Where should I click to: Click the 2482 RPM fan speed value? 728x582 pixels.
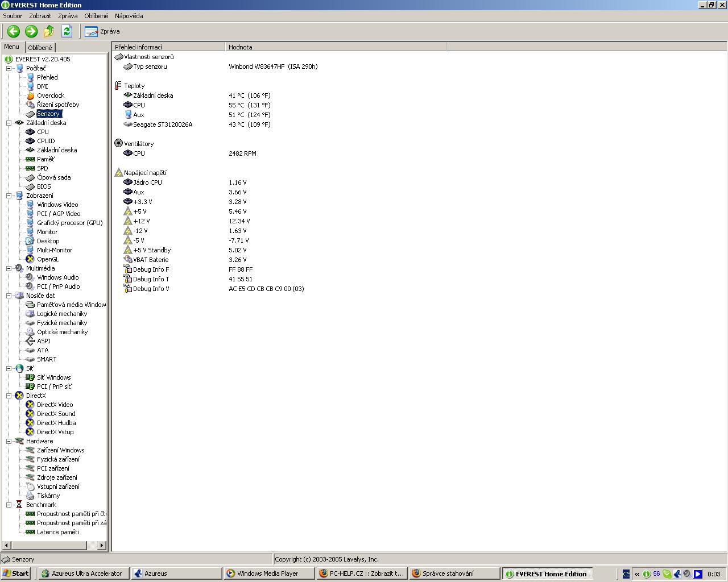[x=242, y=153]
